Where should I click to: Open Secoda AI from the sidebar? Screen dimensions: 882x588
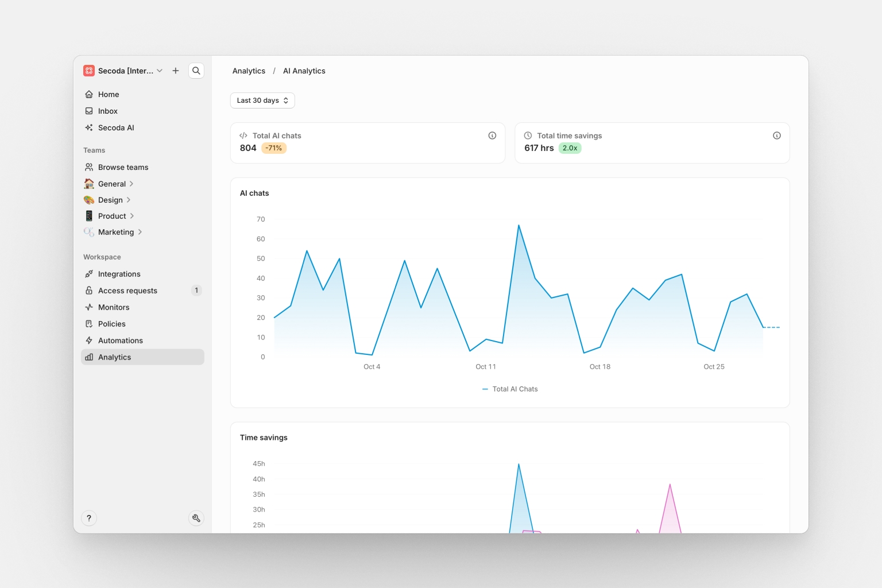[116, 127]
